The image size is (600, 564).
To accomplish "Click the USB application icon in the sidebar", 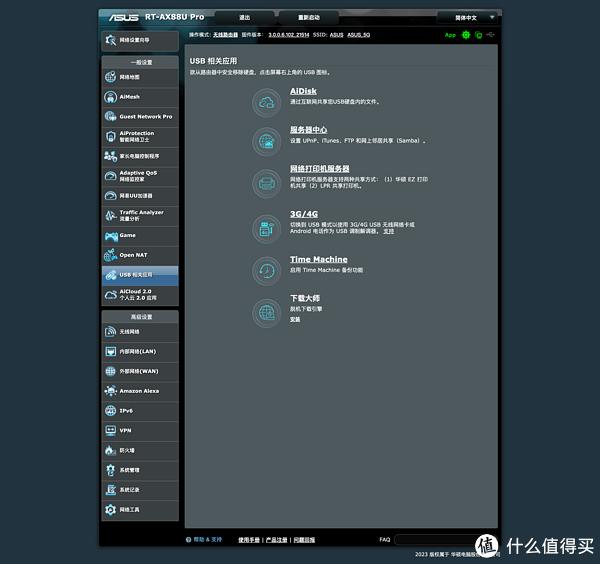I will click(x=111, y=275).
